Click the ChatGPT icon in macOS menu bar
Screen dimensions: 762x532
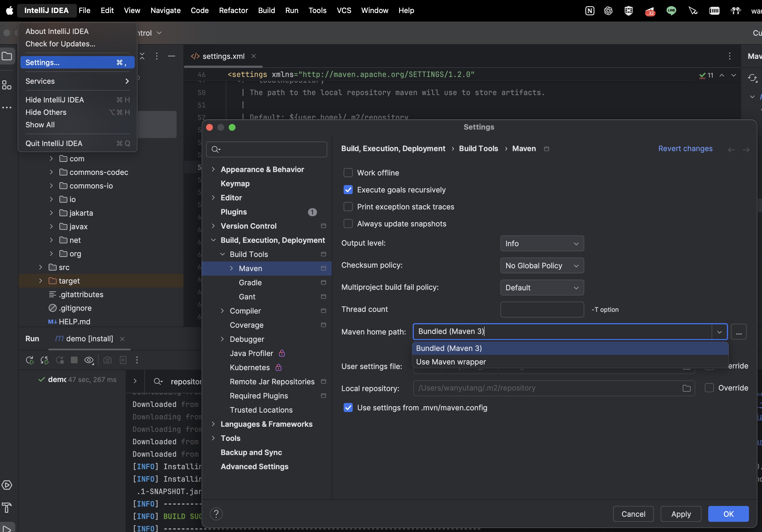click(608, 11)
